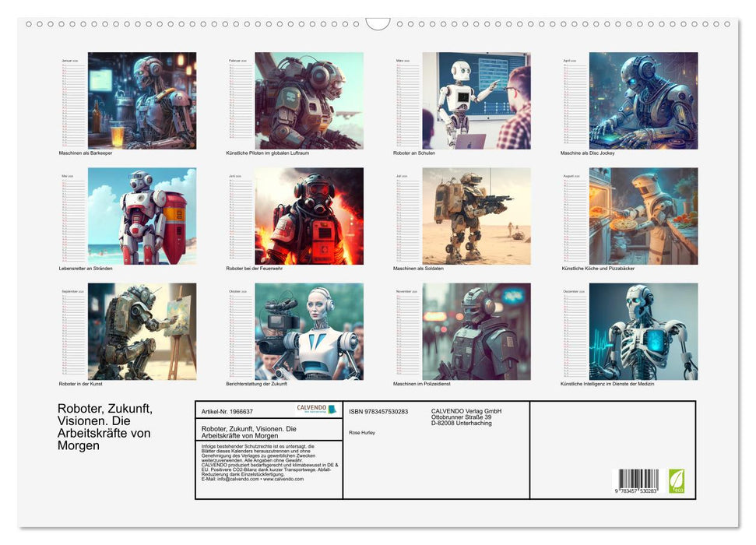Select the pizza baker robot thumbnail
Viewport: 756px width, 545px height.
[643, 216]
